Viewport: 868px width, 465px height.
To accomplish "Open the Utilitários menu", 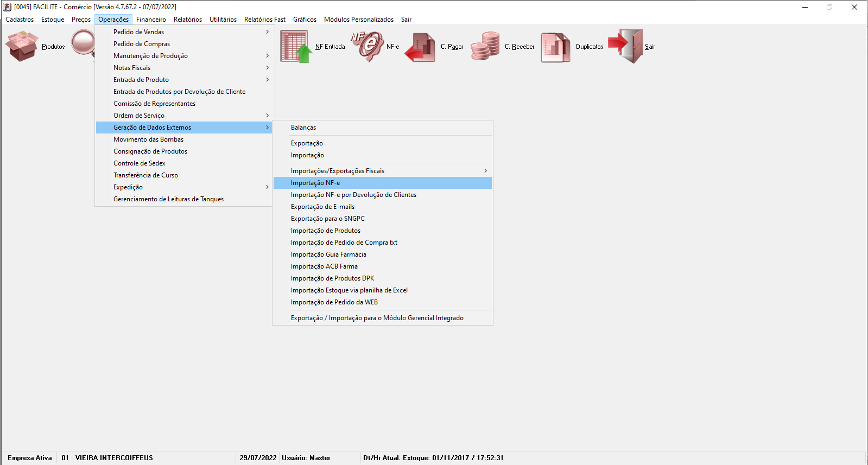I will (223, 20).
